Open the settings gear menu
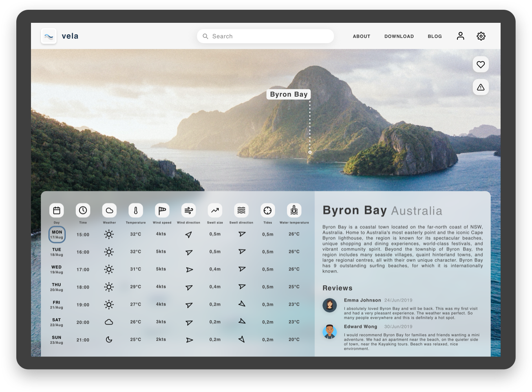The image size is (532, 392). coord(481,36)
